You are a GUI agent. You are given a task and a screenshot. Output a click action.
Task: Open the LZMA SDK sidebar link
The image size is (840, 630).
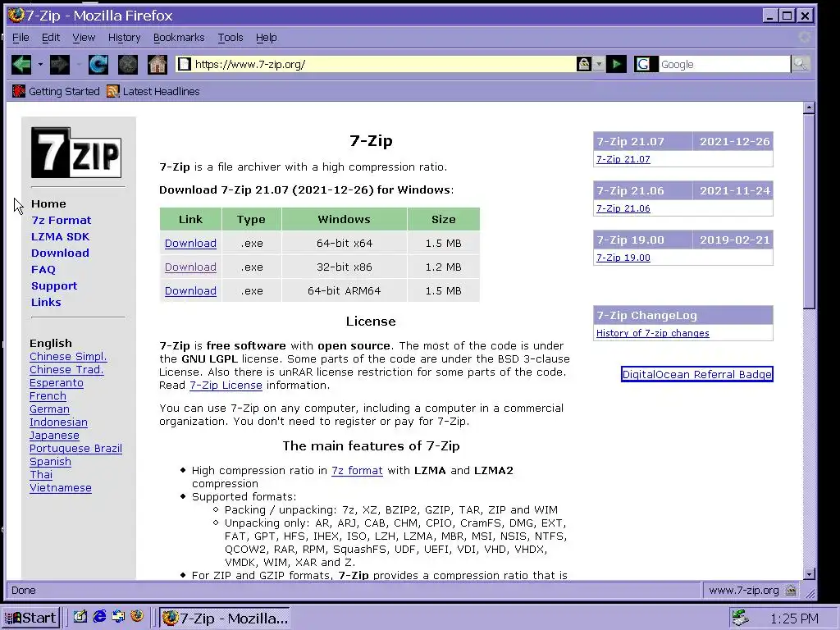coord(60,237)
